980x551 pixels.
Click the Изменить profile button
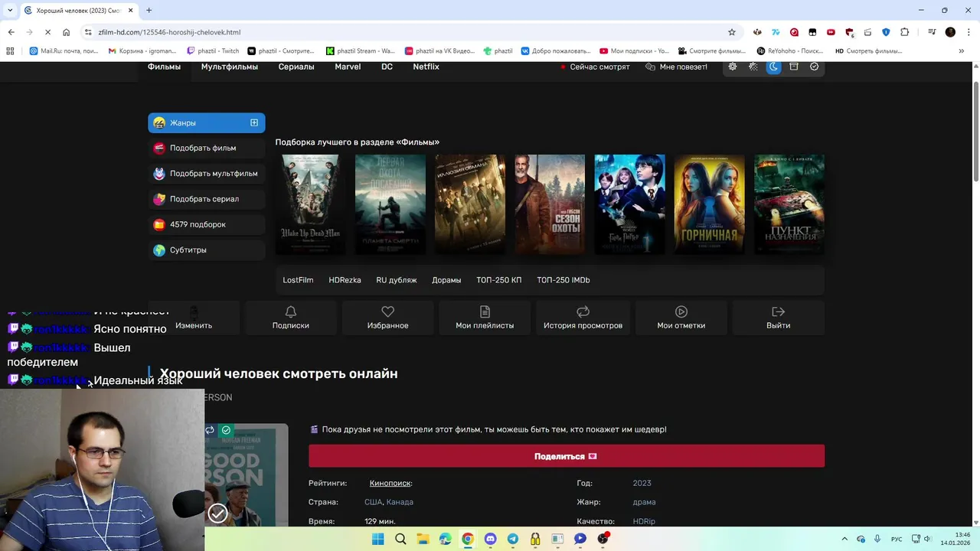pyautogui.click(x=194, y=318)
